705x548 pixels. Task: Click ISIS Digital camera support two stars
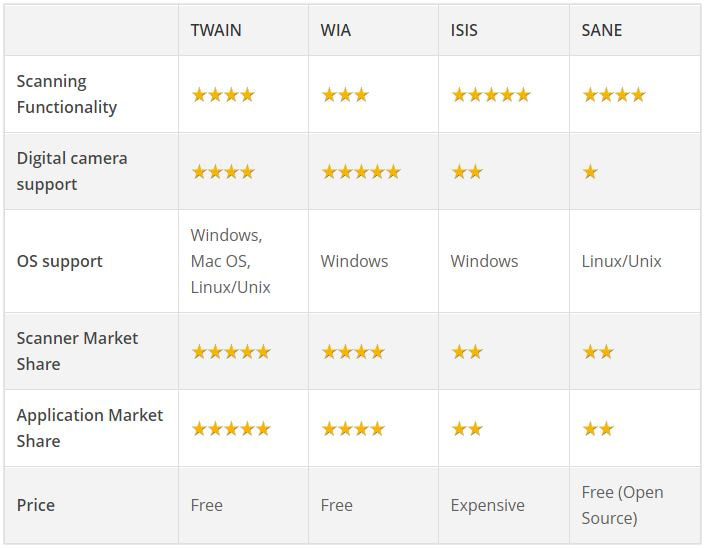pyautogui.click(x=467, y=172)
